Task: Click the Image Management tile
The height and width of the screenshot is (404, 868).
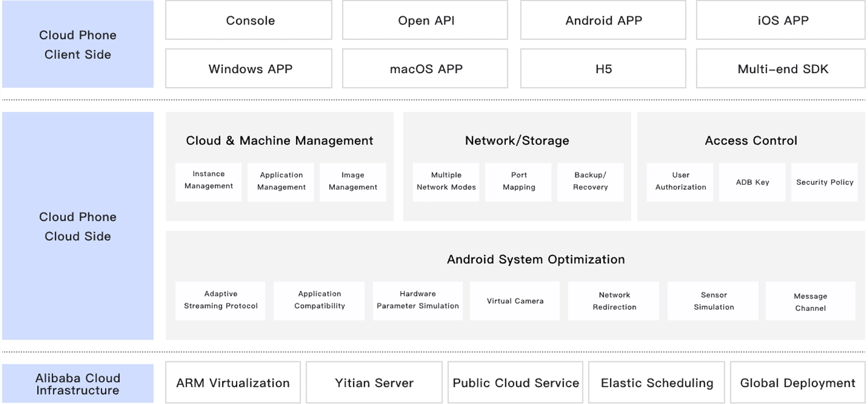Action: coord(353,182)
